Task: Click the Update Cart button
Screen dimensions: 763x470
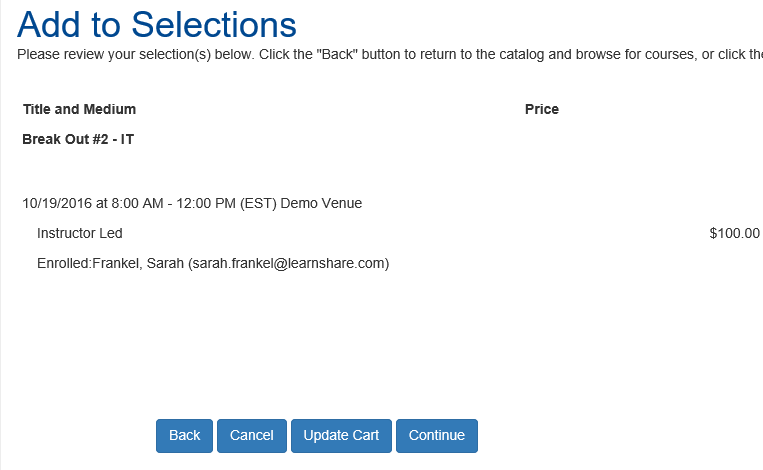Action: point(341,436)
